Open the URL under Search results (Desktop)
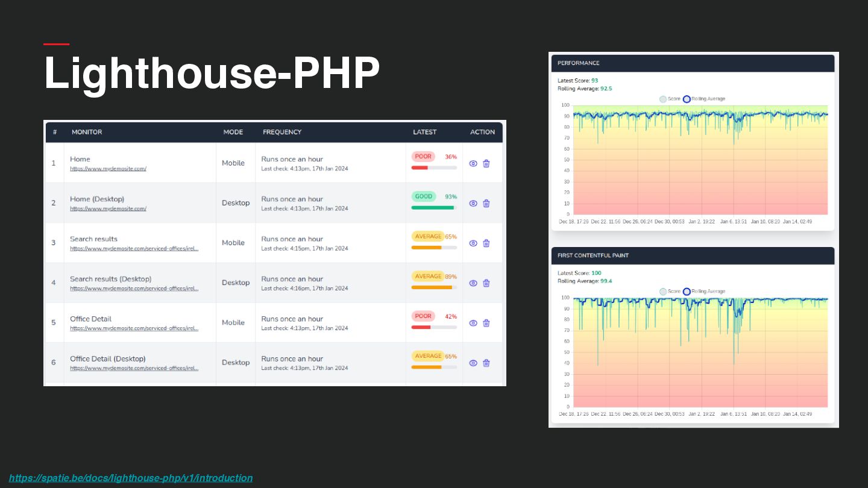 [x=134, y=288]
